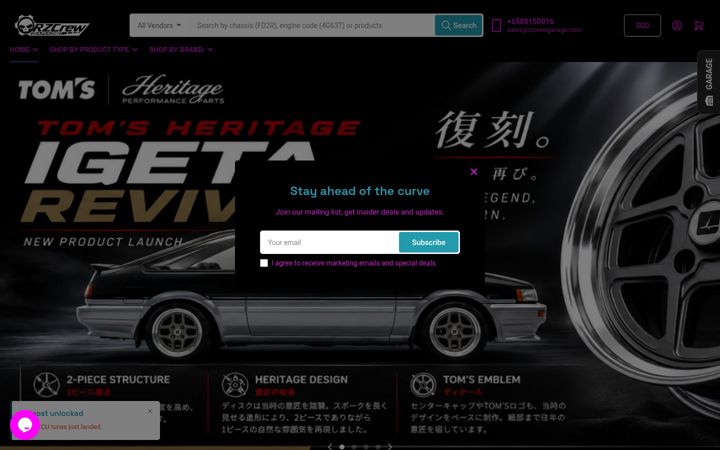
Task: Click the 'NEW PRODUCT LAUNCH' text
Action: point(103,242)
